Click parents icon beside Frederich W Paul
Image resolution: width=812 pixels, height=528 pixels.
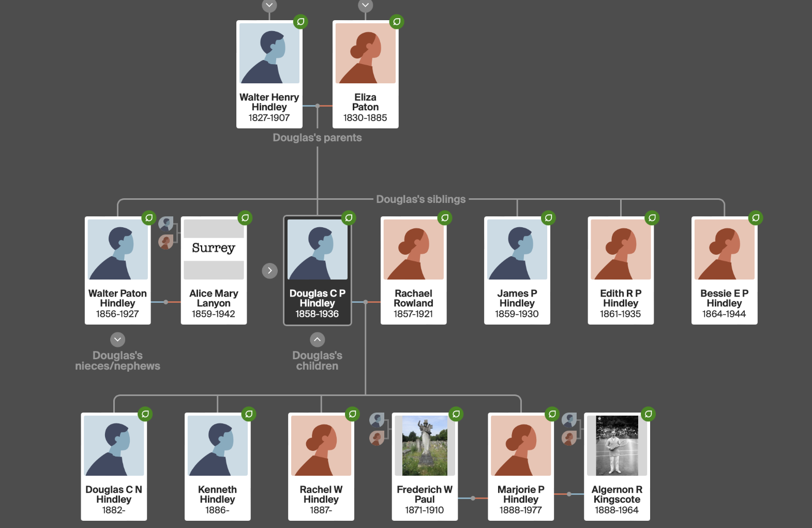point(377,429)
